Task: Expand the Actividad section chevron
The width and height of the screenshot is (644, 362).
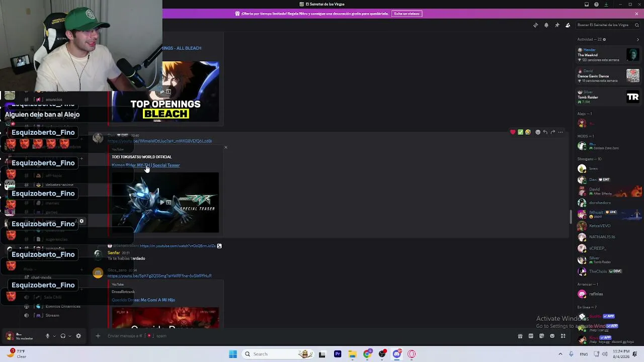Action: click(x=638, y=39)
